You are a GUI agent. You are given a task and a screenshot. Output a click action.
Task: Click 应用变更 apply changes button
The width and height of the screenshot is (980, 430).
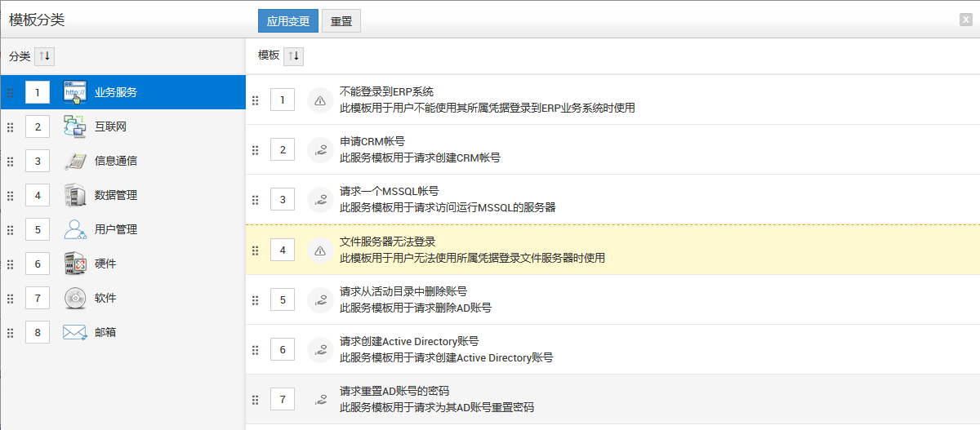click(287, 21)
